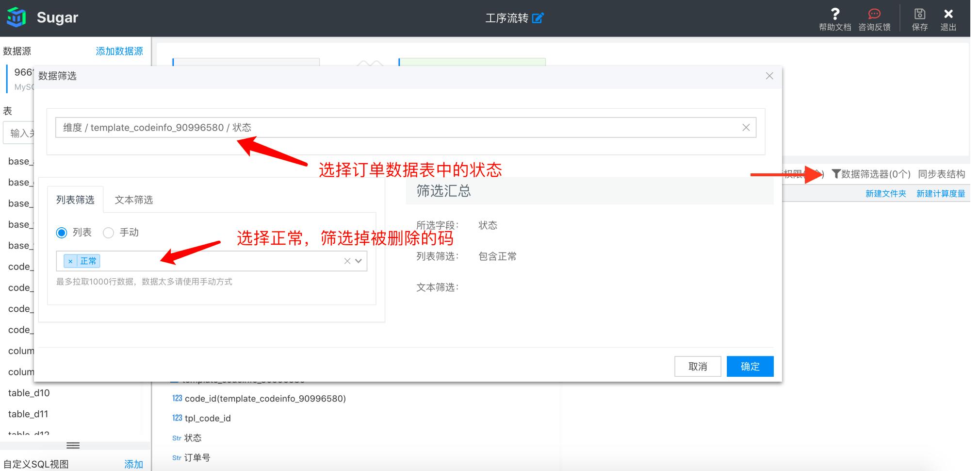This screenshot has width=980, height=471.
Task: Clear the selected field path input
Action: 746,127
